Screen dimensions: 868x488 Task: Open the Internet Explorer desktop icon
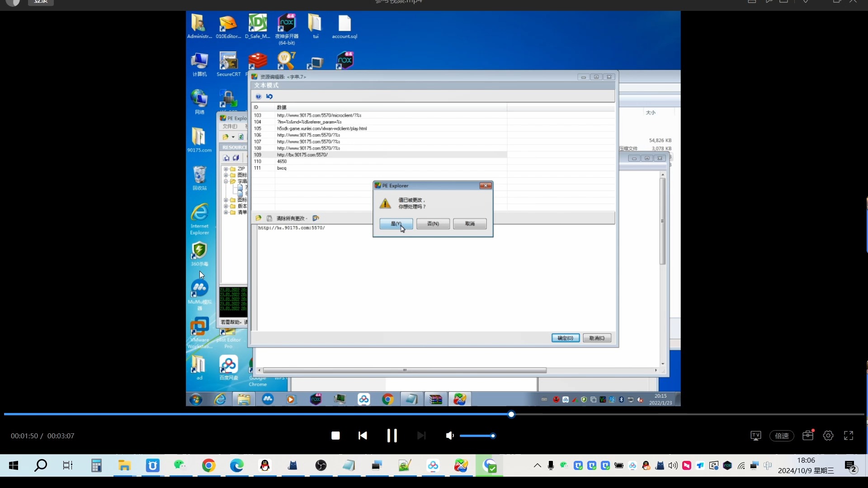199,219
